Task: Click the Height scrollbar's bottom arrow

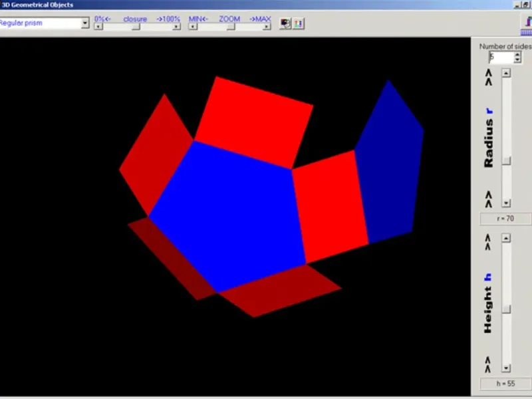Action: (506, 368)
